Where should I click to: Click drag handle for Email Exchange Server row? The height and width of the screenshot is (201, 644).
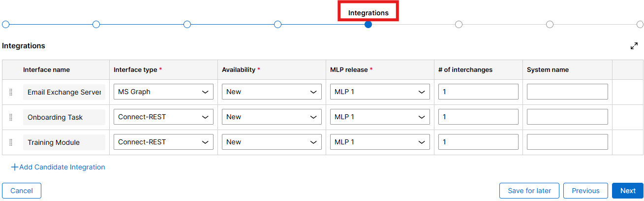coord(11,92)
